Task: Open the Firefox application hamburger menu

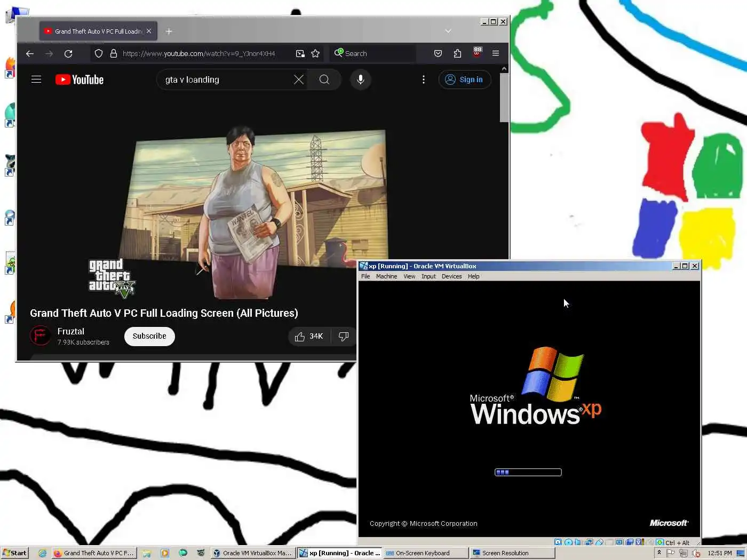Action: pos(496,53)
